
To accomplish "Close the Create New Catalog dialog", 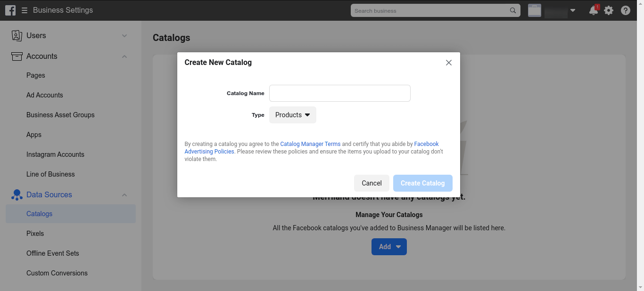I will coord(449,63).
